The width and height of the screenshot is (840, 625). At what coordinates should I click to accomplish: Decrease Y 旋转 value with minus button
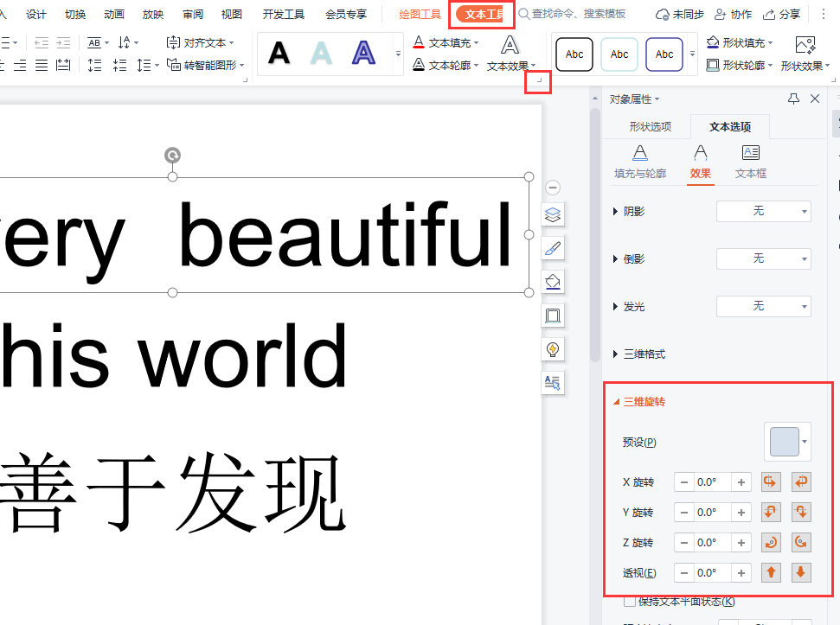(x=683, y=513)
